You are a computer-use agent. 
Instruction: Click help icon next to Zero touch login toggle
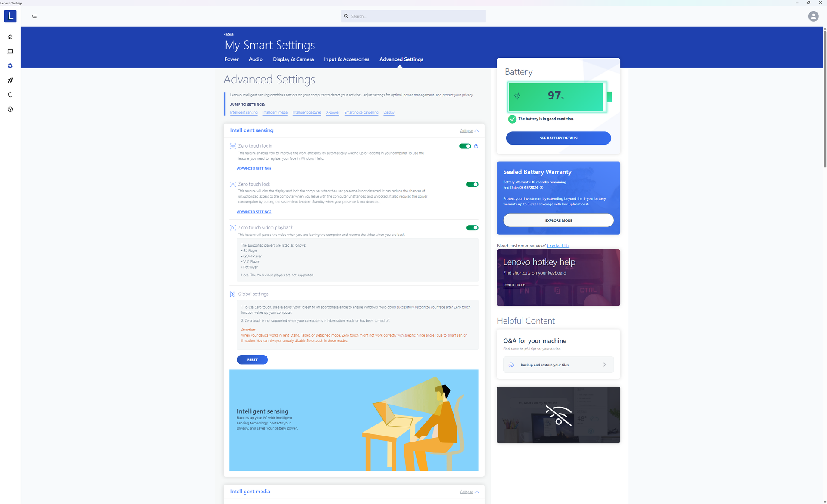pyautogui.click(x=476, y=146)
